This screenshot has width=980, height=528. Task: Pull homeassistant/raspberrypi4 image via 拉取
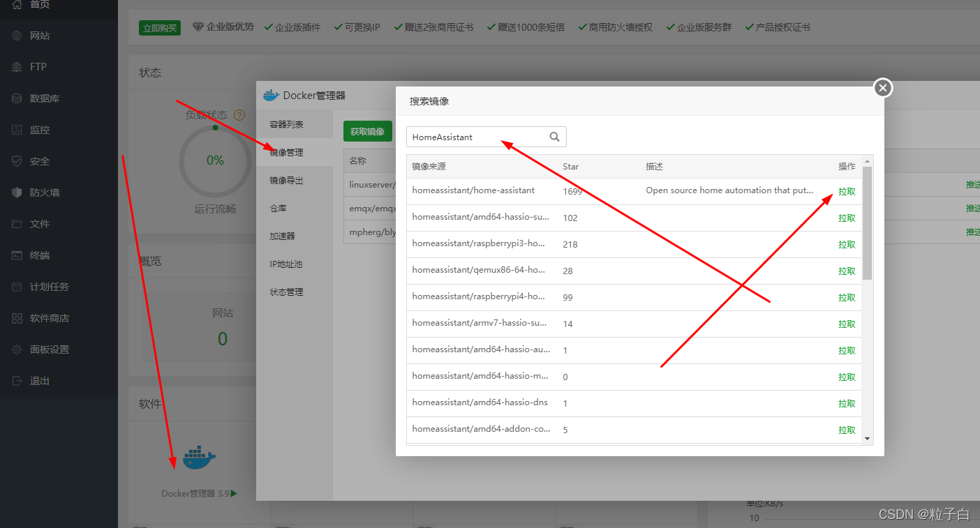click(847, 297)
